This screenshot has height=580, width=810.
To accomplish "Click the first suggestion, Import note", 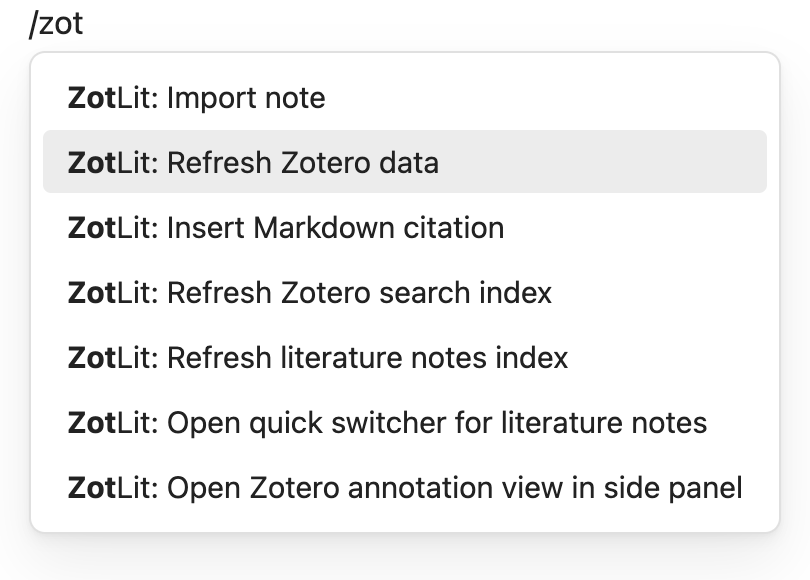I will pos(404,97).
